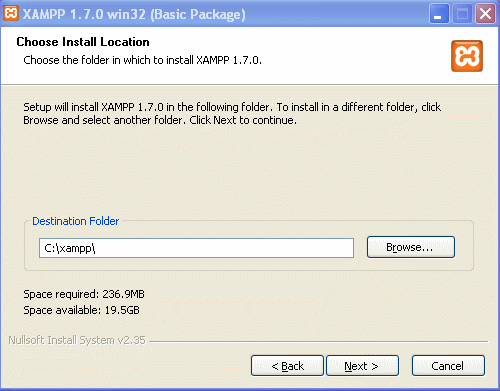Click the Destination Folder group label

click(76, 221)
